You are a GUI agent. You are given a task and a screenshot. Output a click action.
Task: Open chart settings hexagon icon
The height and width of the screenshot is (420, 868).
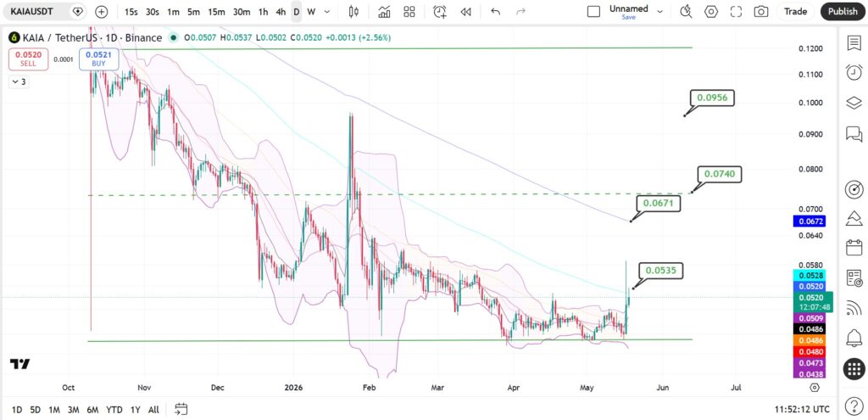coord(711,12)
